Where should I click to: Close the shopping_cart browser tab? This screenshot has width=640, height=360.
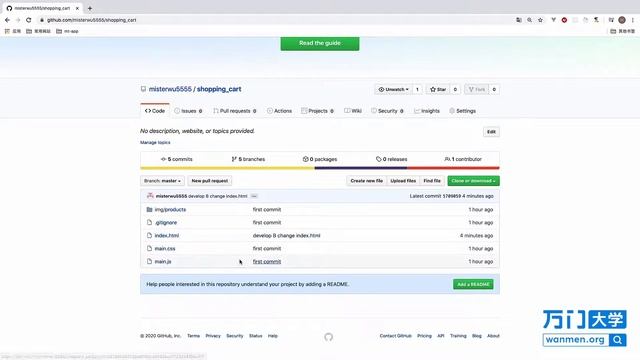77,8
